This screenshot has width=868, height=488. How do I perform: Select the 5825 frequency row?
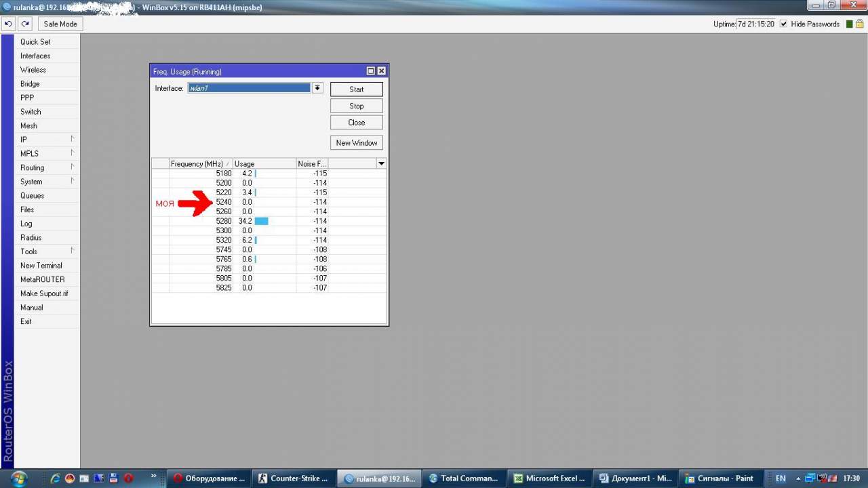tap(269, 287)
